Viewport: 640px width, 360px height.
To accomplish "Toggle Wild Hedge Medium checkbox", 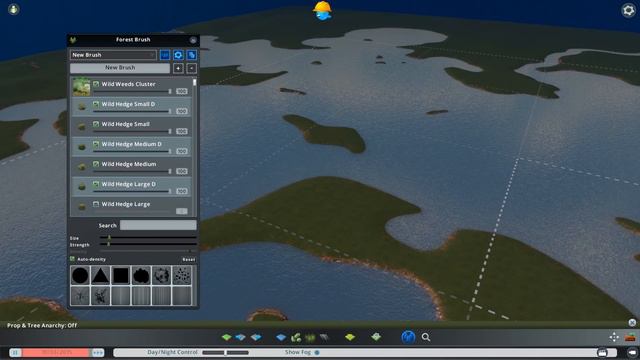I will [x=96, y=164].
